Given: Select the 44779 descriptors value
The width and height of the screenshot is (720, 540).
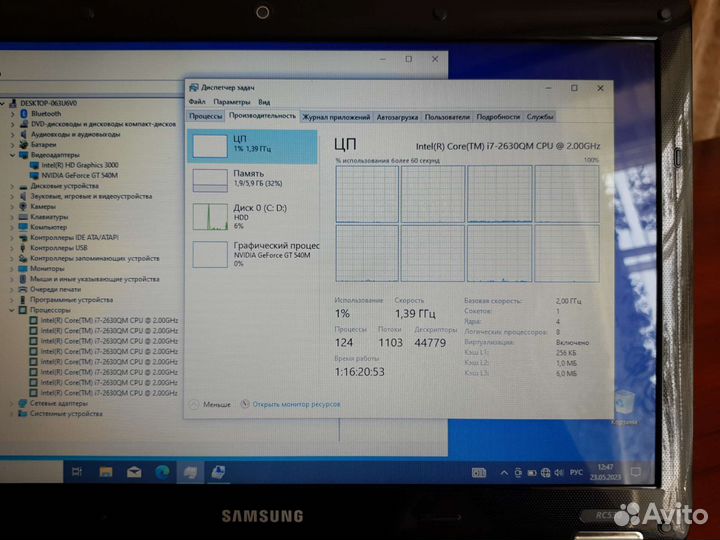Looking at the screenshot, I should coord(430,343).
